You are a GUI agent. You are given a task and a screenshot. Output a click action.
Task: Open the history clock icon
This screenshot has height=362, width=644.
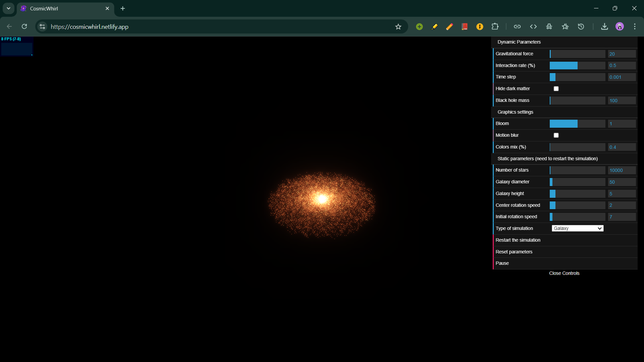(581, 26)
